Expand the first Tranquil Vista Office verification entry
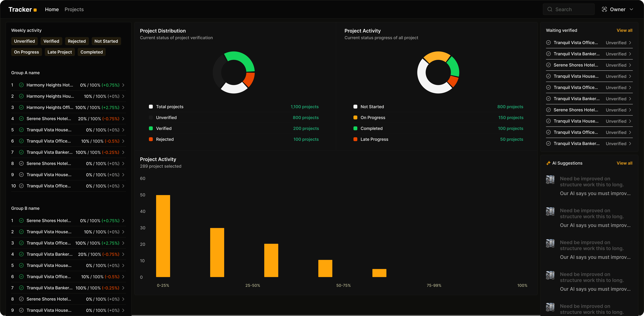This screenshot has width=644, height=316. coord(630,43)
